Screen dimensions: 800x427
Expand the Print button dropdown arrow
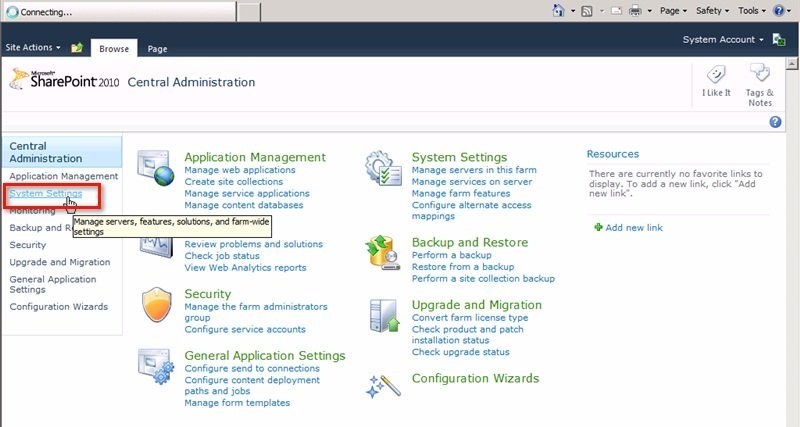coord(649,11)
